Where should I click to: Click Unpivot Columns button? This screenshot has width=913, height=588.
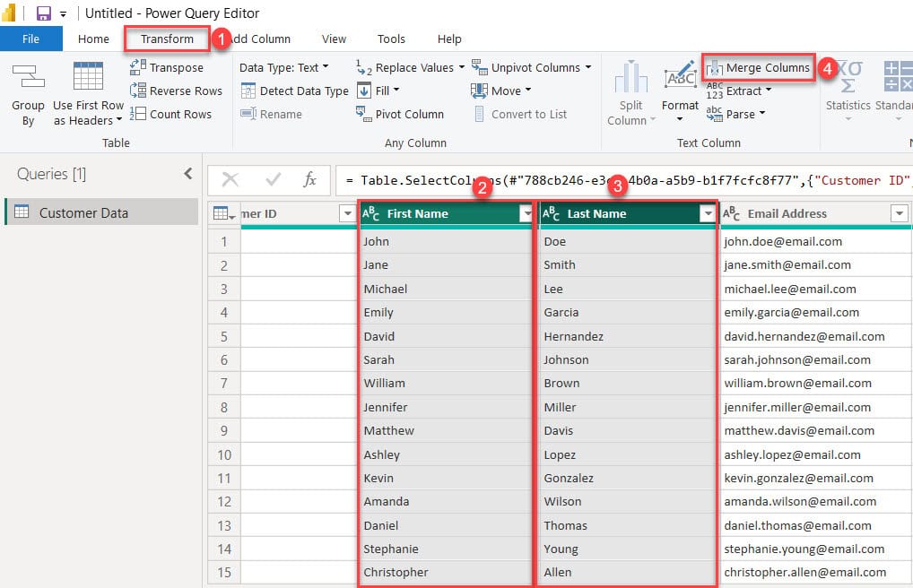[526, 67]
